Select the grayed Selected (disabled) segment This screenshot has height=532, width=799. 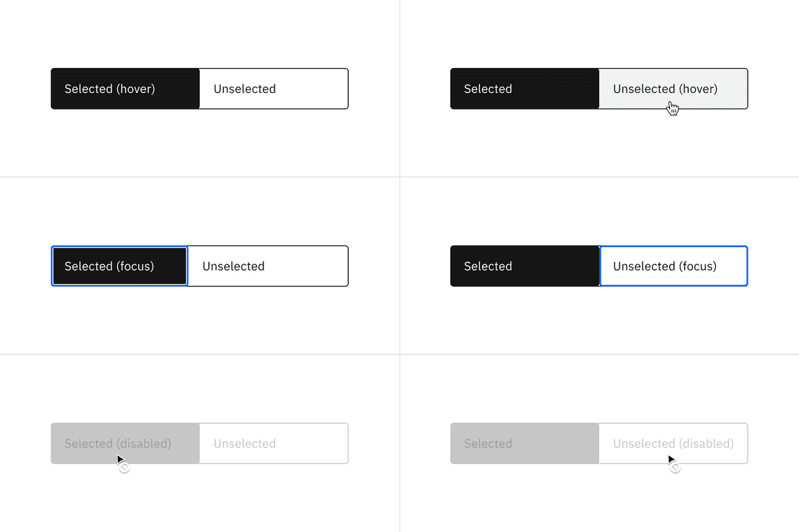click(125, 443)
